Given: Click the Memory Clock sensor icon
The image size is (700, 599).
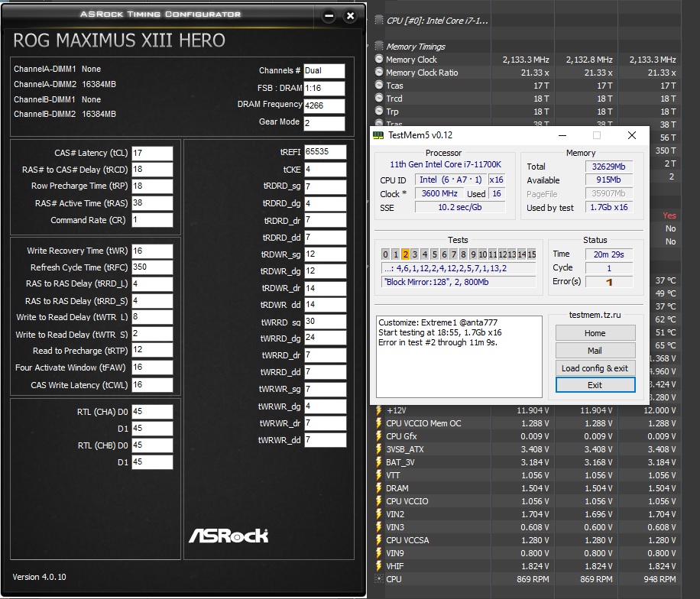Looking at the screenshot, I should coord(379,59).
